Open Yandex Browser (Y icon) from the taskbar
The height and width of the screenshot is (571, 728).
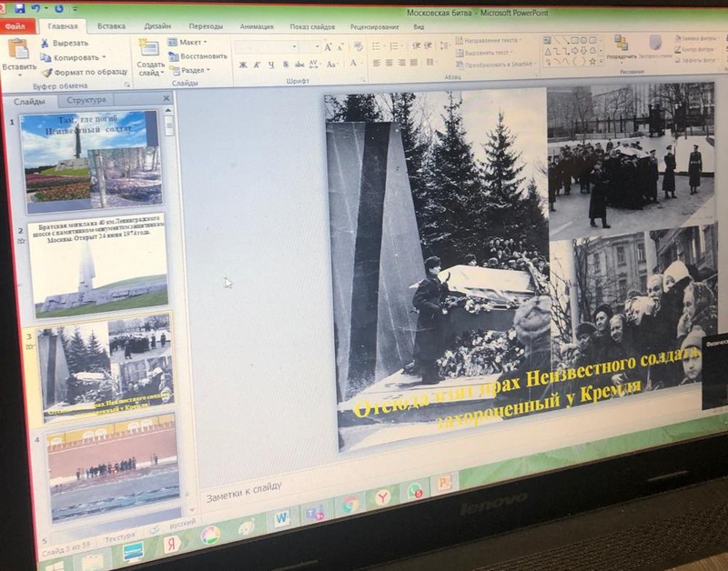[x=382, y=498]
